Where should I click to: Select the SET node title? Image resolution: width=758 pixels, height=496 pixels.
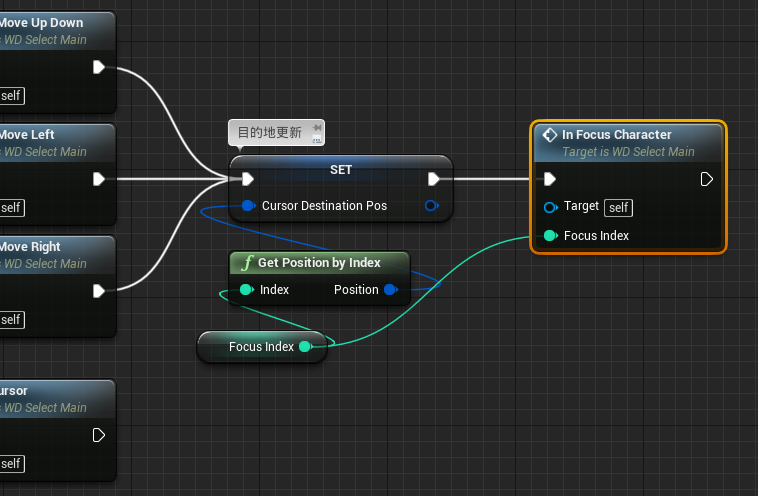point(341,170)
